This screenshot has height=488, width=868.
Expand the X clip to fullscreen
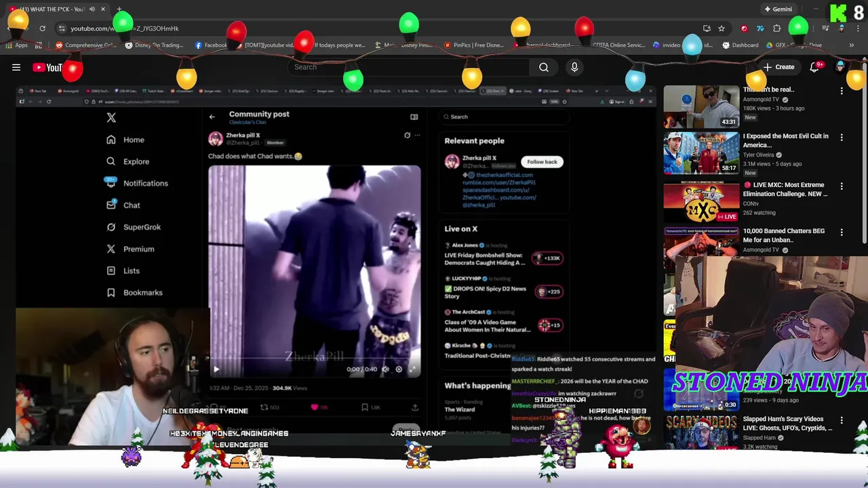point(412,369)
